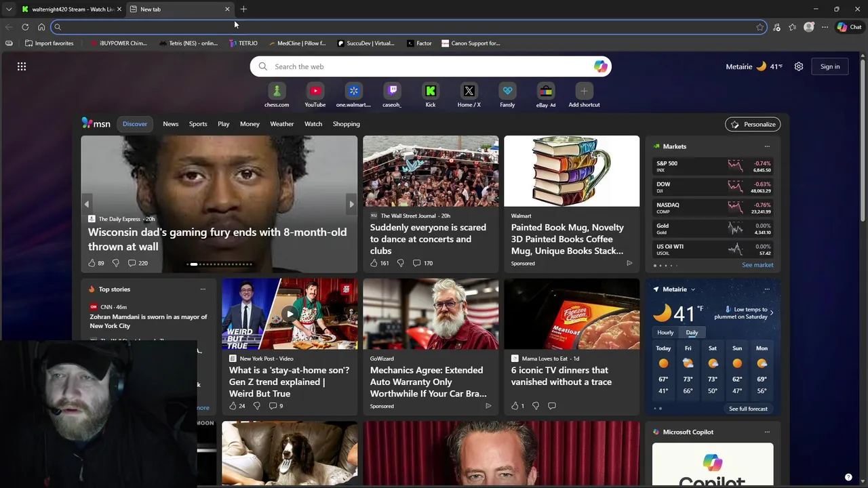Switch to the Shopping tab
Viewport: 868px width, 488px height.
point(346,124)
